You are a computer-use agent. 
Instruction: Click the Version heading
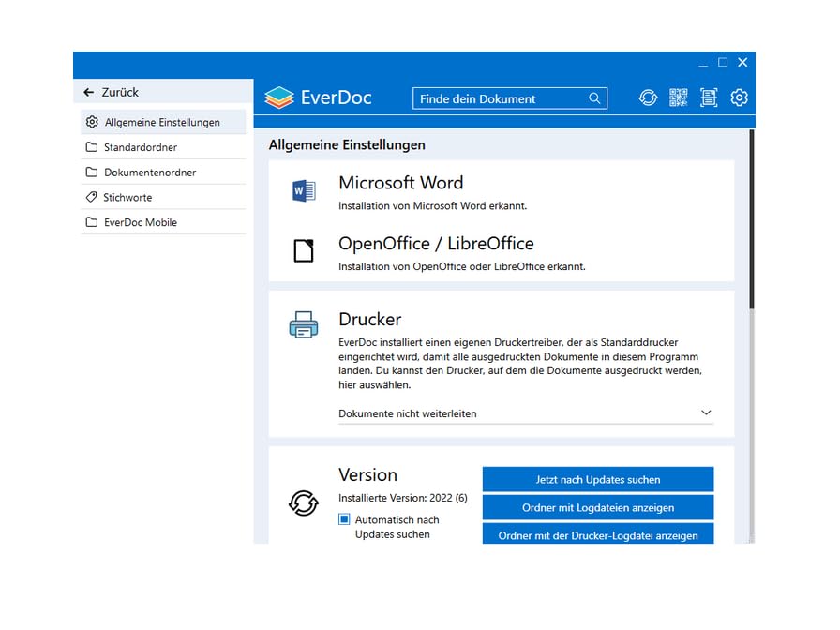pos(367,474)
